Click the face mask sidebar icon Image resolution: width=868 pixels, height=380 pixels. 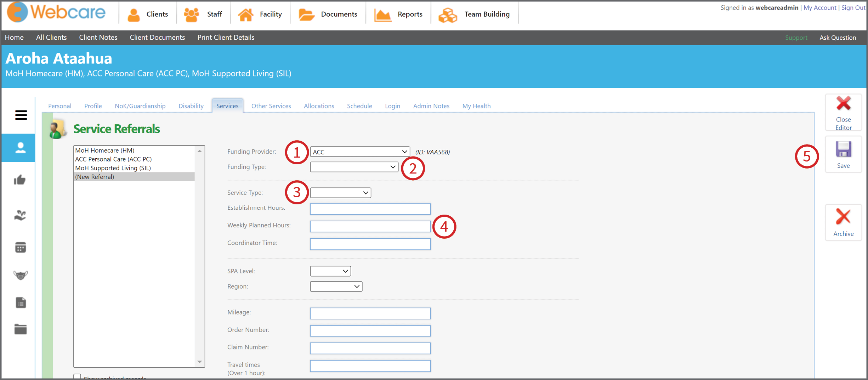coord(21,275)
